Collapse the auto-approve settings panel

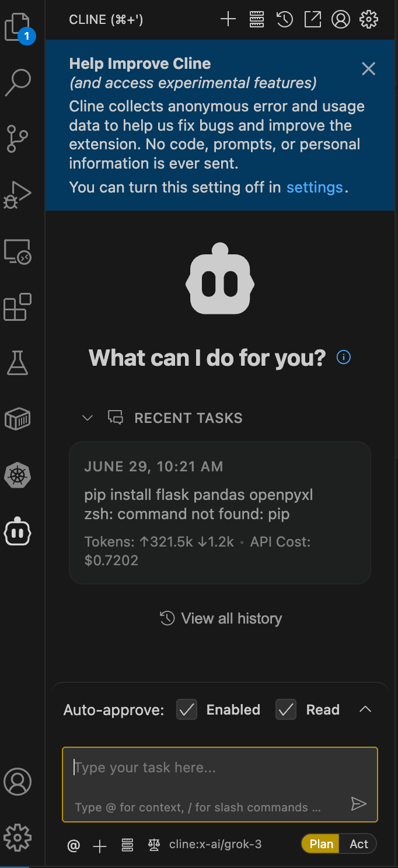(x=366, y=709)
